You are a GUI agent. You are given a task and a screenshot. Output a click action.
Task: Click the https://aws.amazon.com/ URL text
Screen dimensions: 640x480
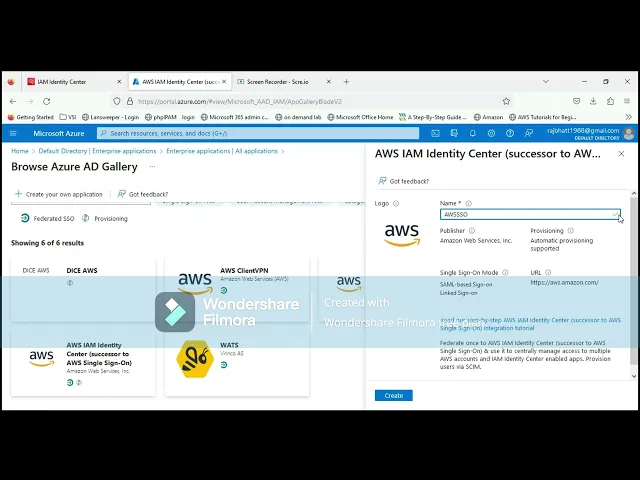(564, 282)
